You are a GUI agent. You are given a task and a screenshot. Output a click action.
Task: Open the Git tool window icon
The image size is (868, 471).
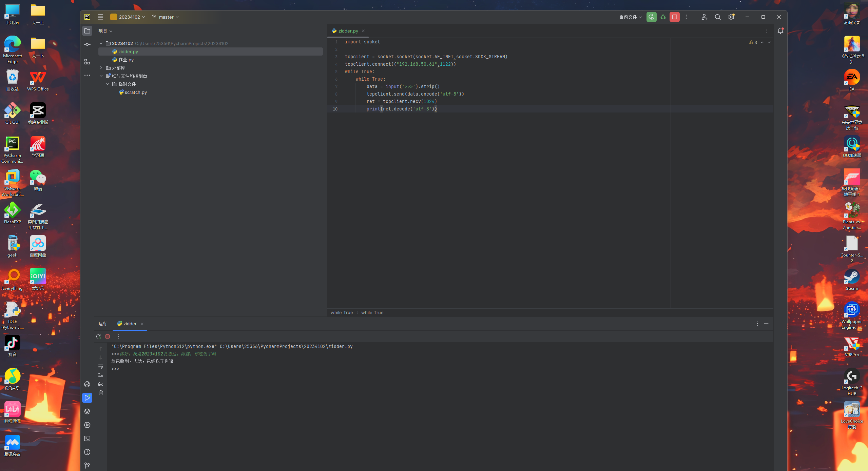pos(87,466)
